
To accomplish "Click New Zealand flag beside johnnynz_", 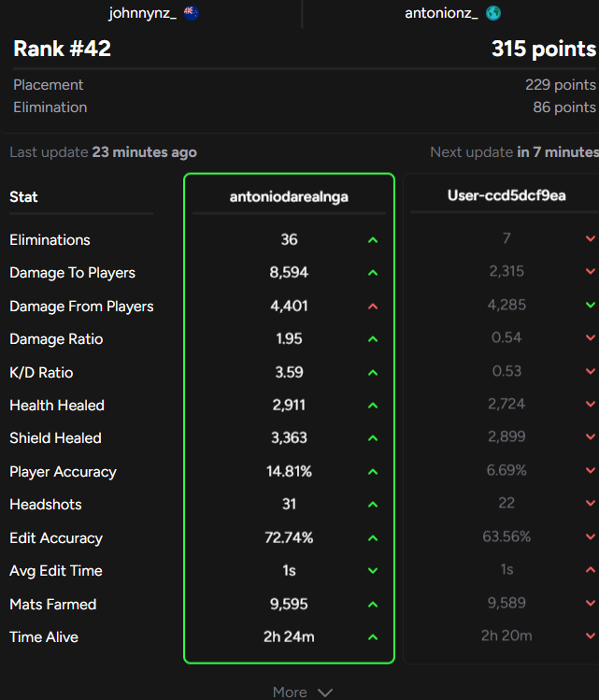I will point(191,13).
